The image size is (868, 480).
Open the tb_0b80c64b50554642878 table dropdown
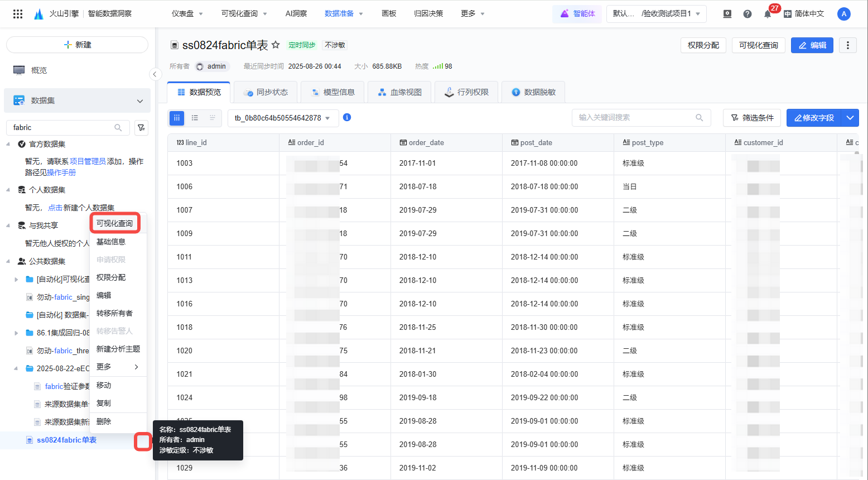283,118
